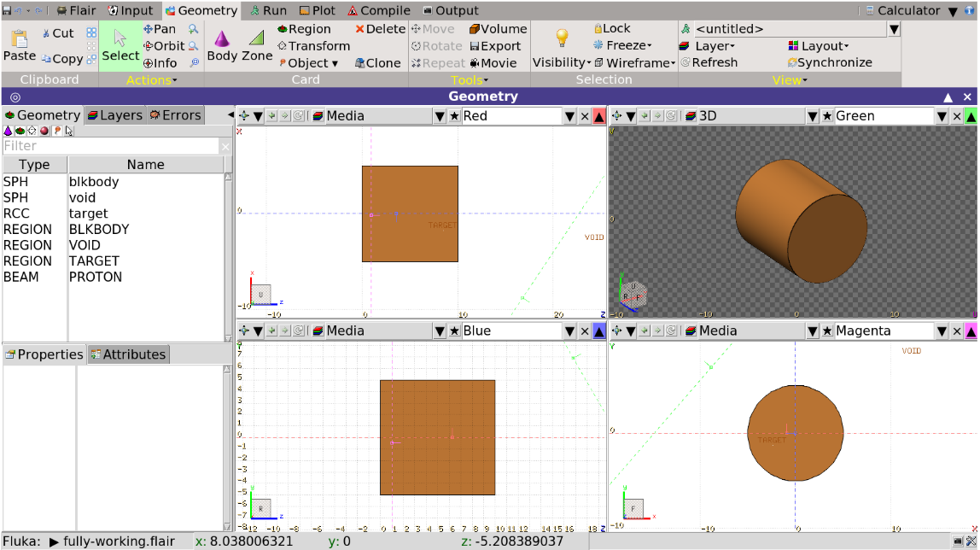
Task: Open the Plot tab
Action: [318, 10]
